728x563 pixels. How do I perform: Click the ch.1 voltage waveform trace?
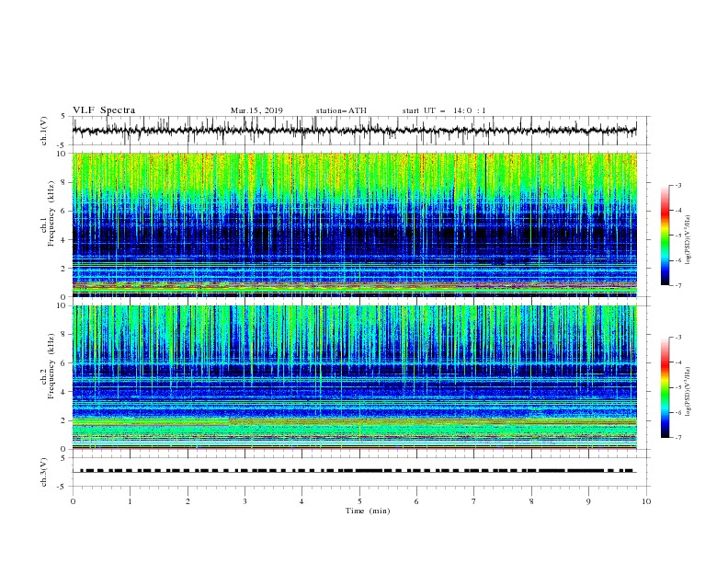(354, 131)
